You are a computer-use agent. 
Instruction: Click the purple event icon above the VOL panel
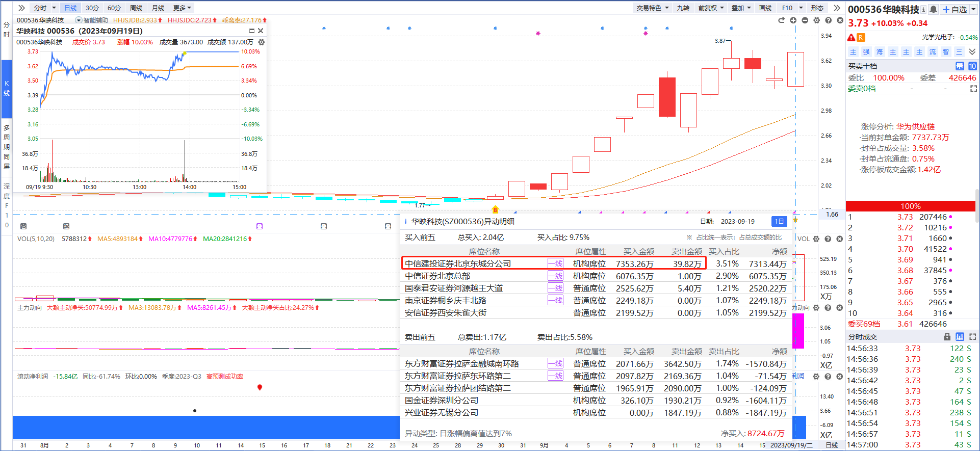(x=260, y=226)
